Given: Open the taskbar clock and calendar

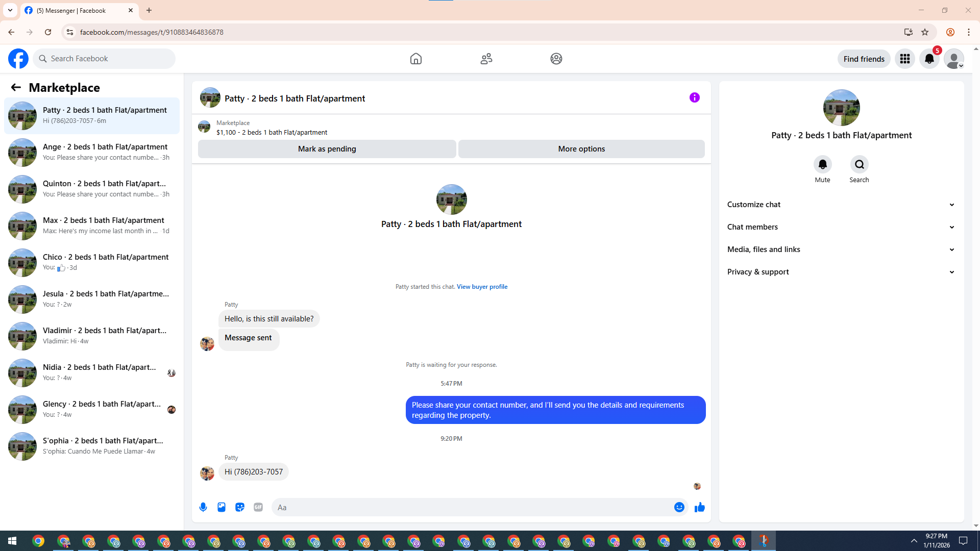Looking at the screenshot, I should 937,541.
